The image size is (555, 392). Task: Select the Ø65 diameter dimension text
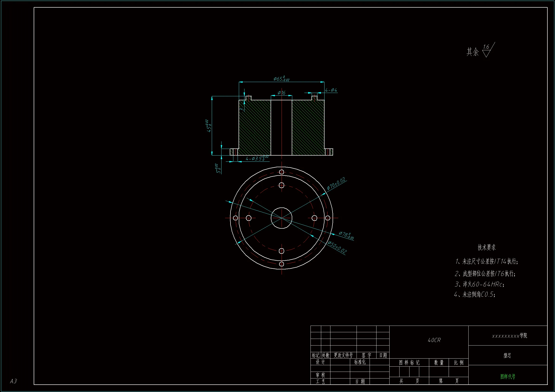click(x=281, y=79)
